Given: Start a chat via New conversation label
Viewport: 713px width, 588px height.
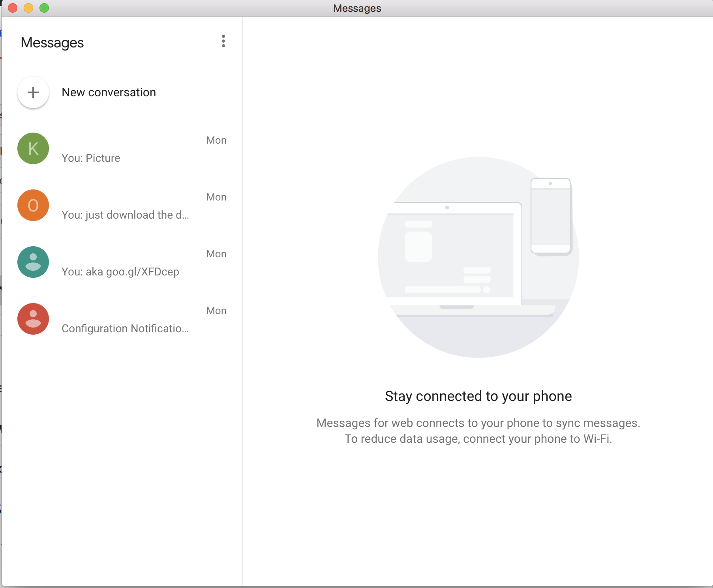Looking at the screenshot, I should point(109,92).
